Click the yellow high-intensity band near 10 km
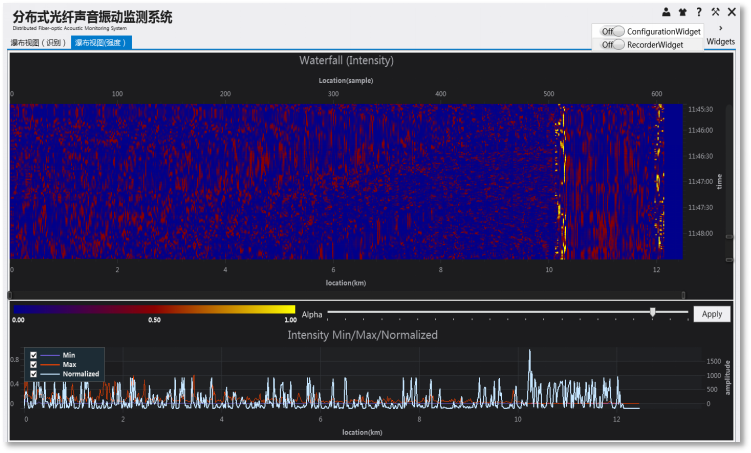 (x=561, y=182)
